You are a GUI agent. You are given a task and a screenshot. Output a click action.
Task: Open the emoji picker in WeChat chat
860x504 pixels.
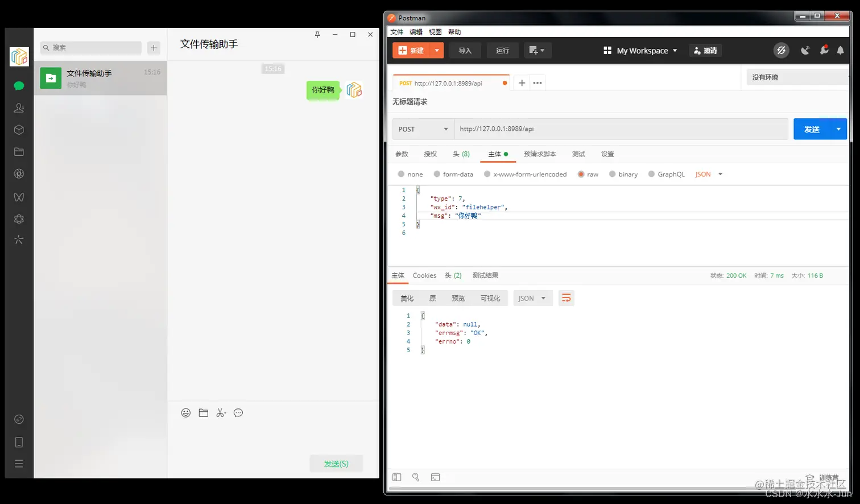(185, 413)
